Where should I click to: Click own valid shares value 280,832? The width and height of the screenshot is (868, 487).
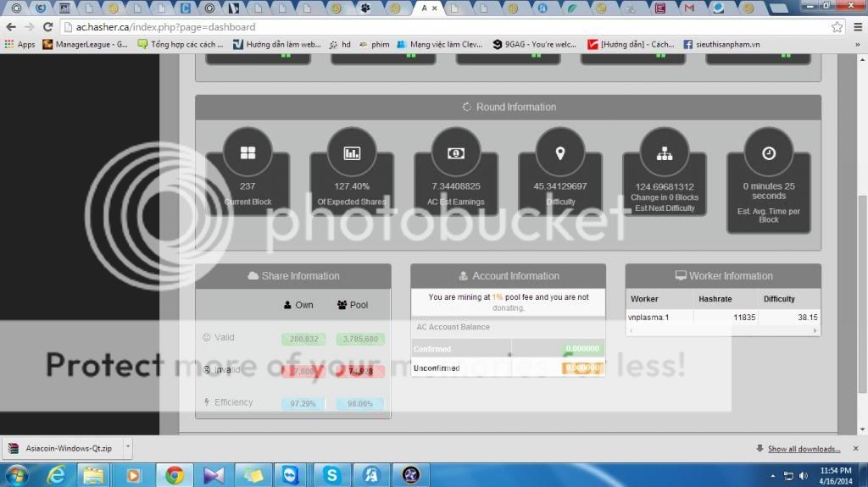303,339
